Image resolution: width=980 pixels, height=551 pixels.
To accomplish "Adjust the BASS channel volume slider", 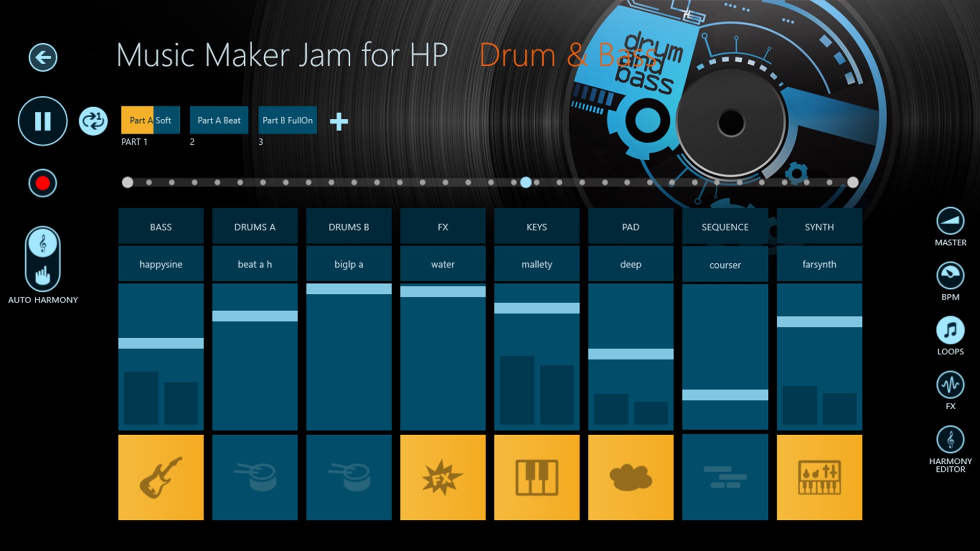I will click(x=162, y=344).
